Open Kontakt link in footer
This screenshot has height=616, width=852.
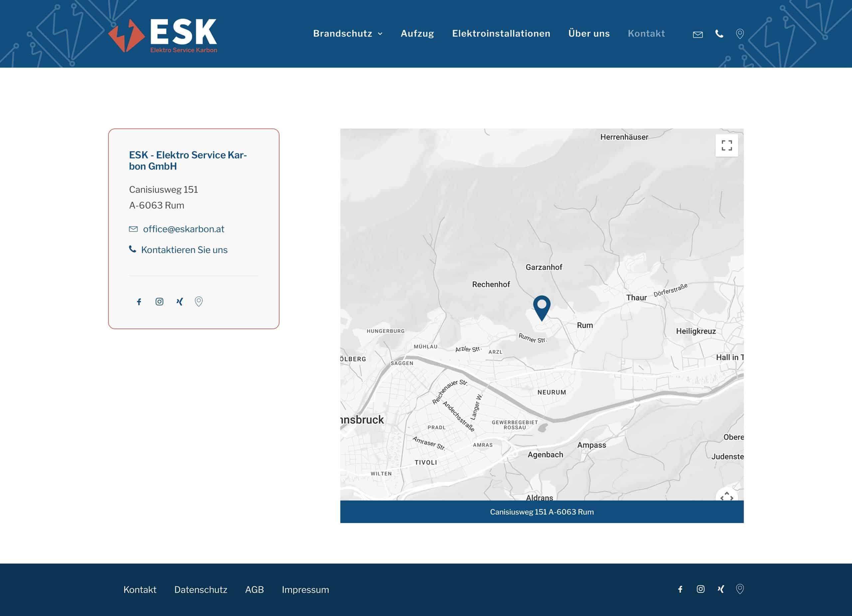140,589
